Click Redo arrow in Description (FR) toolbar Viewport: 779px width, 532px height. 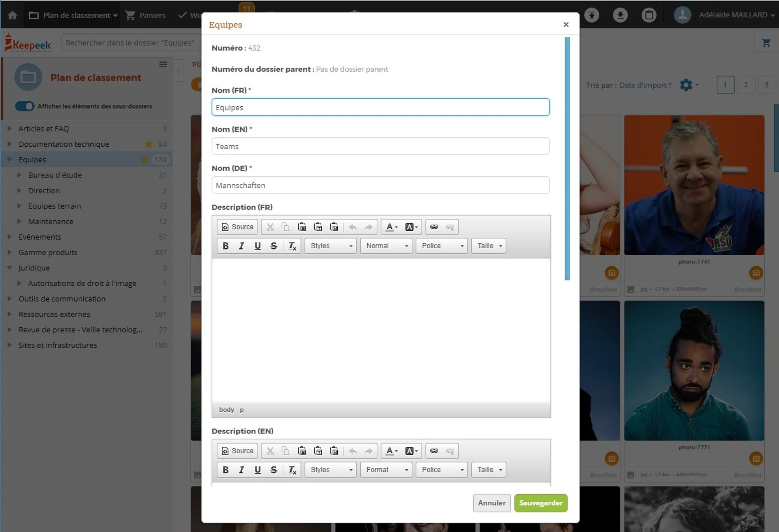coord(368,227)
